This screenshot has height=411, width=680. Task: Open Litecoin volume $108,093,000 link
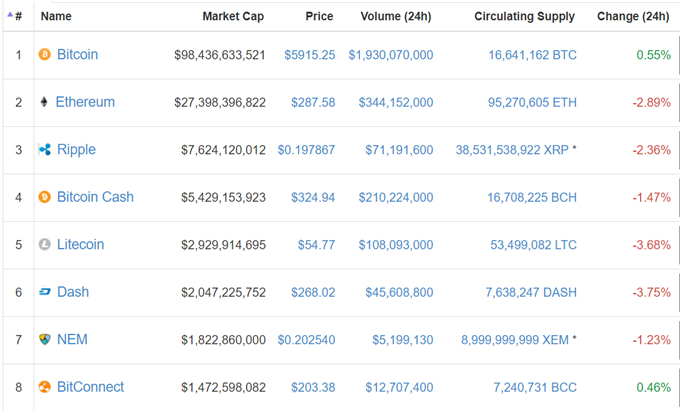click(396, 245)
